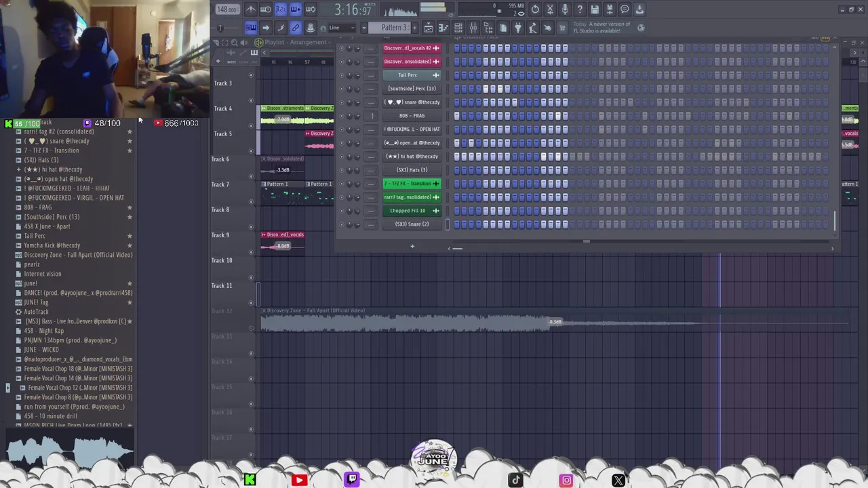
Task: Click the 148.000 tempo display
Action: [x=226, y=9]
